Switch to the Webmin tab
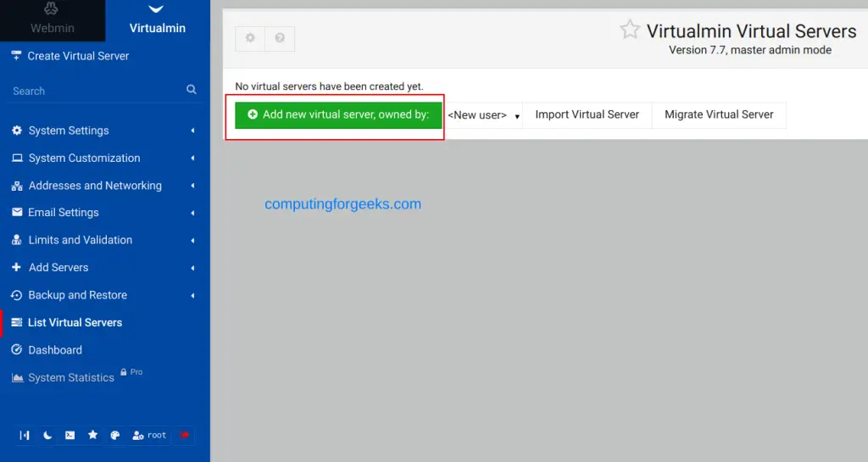This screenshot has height=462, width=868. point(52,20)
